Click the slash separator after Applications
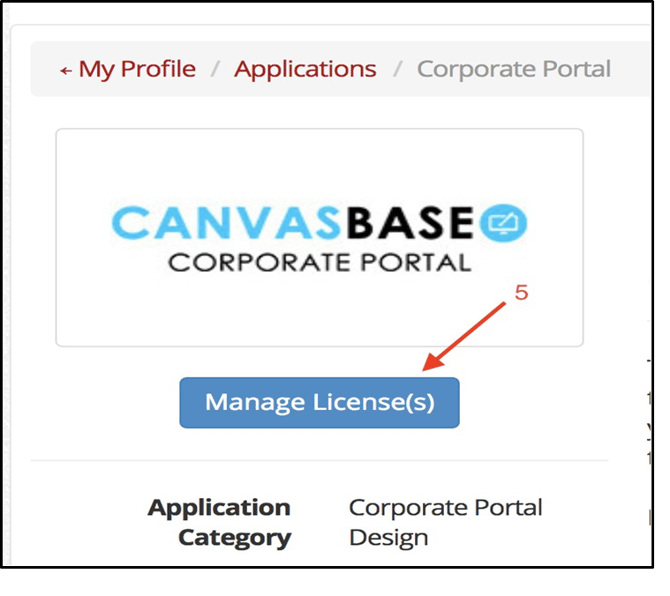 (397, 69)
